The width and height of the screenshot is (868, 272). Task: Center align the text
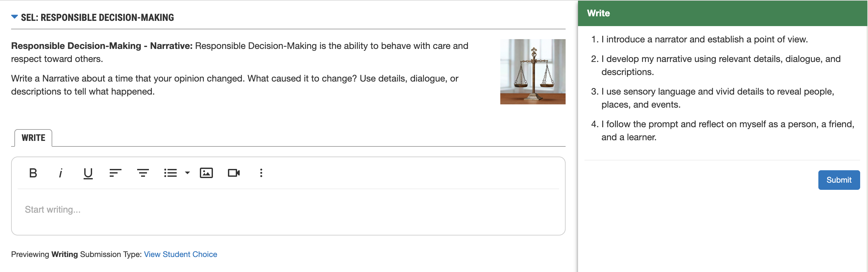(143, 173)
